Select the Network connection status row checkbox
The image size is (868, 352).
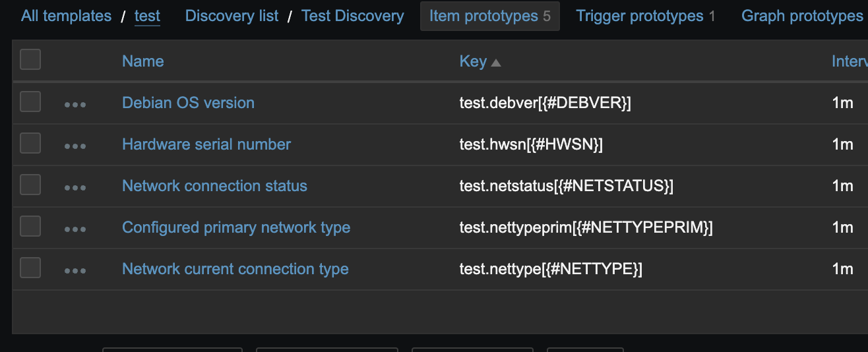30,185
